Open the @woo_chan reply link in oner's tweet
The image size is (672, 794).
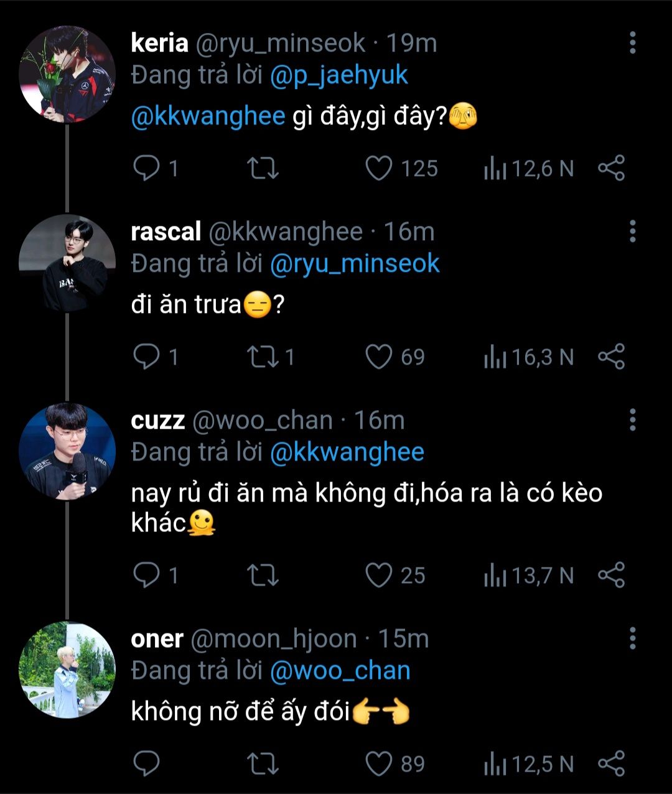click(340, 671)
